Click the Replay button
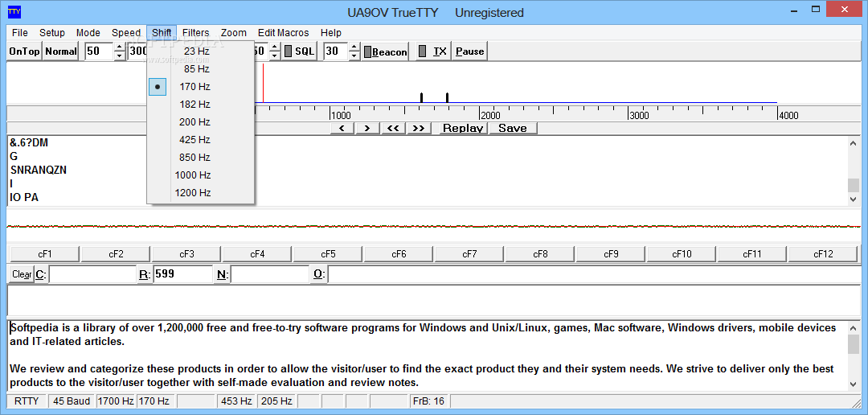 click(x=463, y=128)
